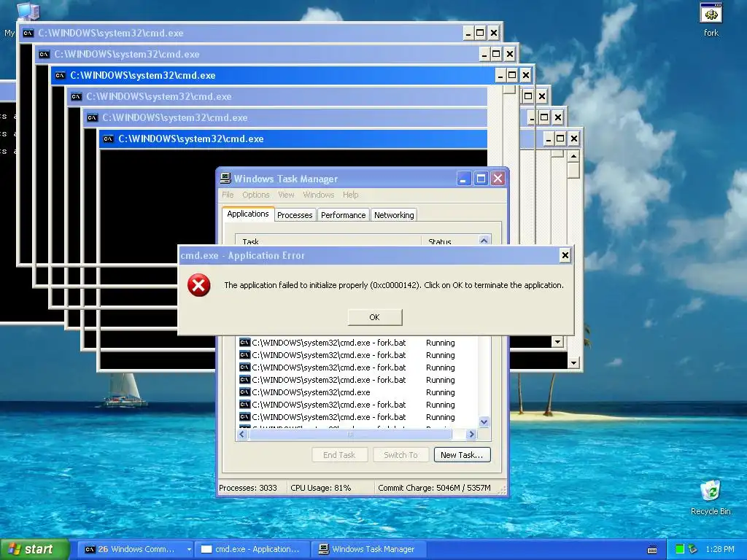This screenshot has width=747, height=560.
Task: Click the Safely Remove Hardware tray icon
Action: coord(693,549)
